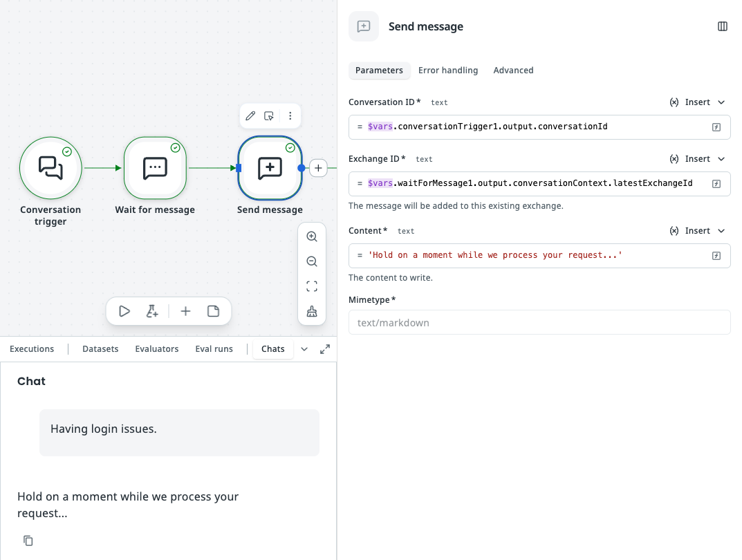Click the plus icon in the bottom toolbar
The image size is (742, 560).
pyautogui.click(x=185, y=311)
